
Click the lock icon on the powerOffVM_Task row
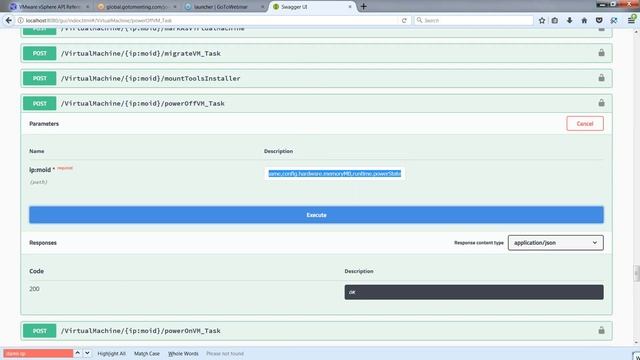pyautogui.click(x=601, y=103)
